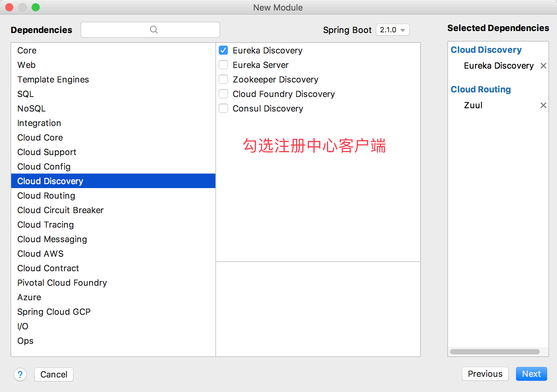The image size is (557, 392).
Task: Enable the Eureka Server checkbox
Action: [x=223, y=65]
